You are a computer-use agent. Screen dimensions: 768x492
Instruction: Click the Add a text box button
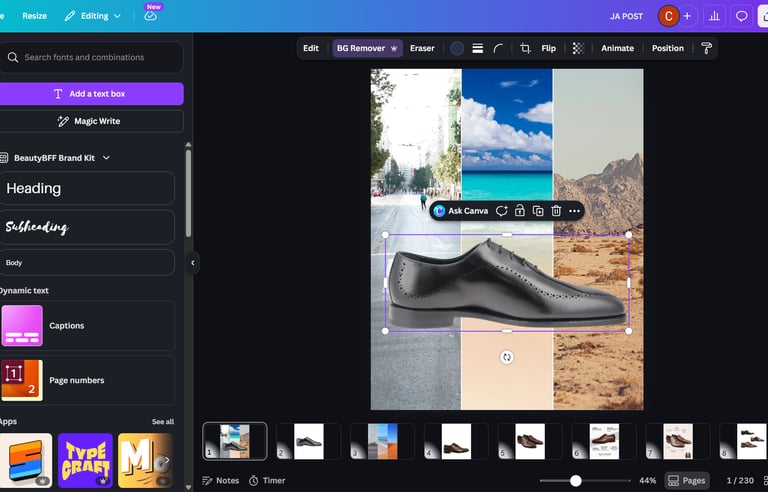pyautogui.click(x=91, y=94)
